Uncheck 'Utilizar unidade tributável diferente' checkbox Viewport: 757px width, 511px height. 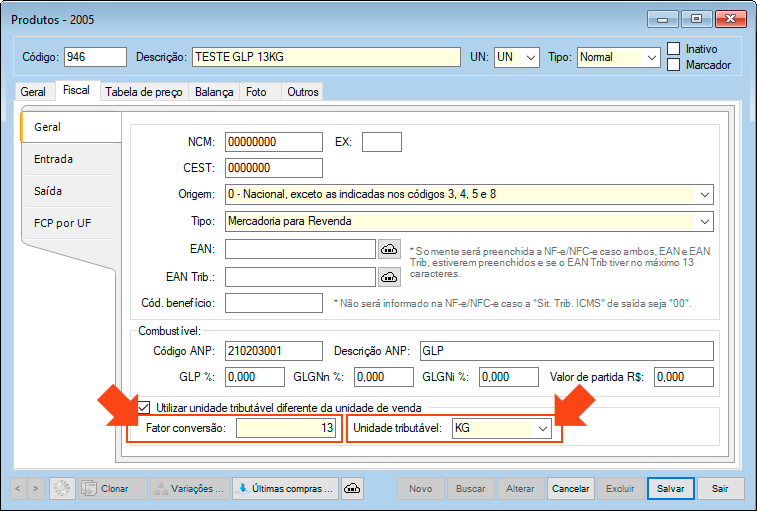coord(144,407)
